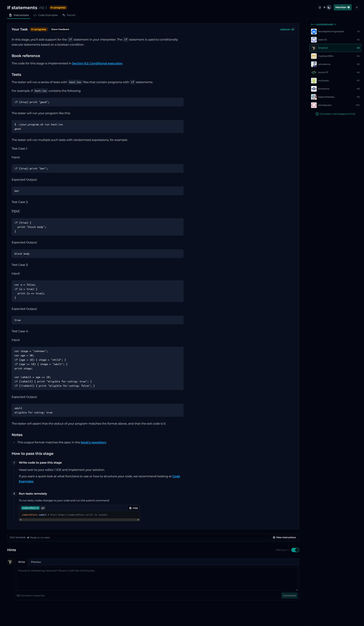Viewport: 364px width, 626px height.
Task: Open the Code Examples tab
Action: [x=45, y=15]
